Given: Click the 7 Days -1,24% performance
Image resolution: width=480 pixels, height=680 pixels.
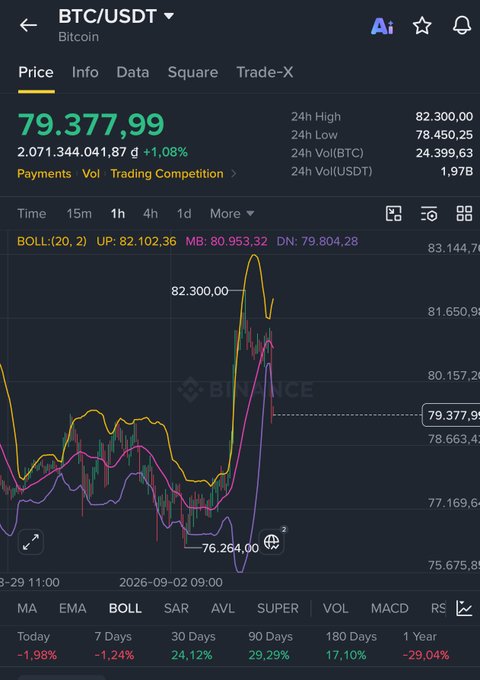Looking at the screenshot, I should (114, 646).
